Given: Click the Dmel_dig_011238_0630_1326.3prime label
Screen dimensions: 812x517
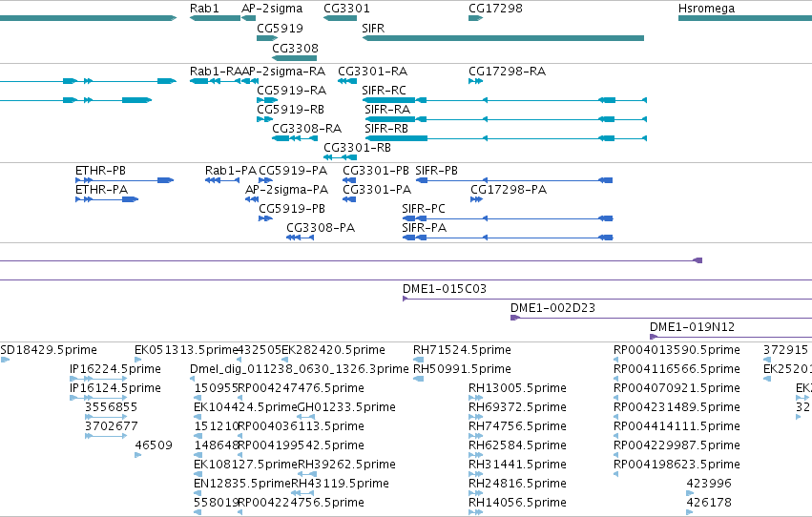Looking at the screenshot, I should pyautogui.click(x=299, y=369).
